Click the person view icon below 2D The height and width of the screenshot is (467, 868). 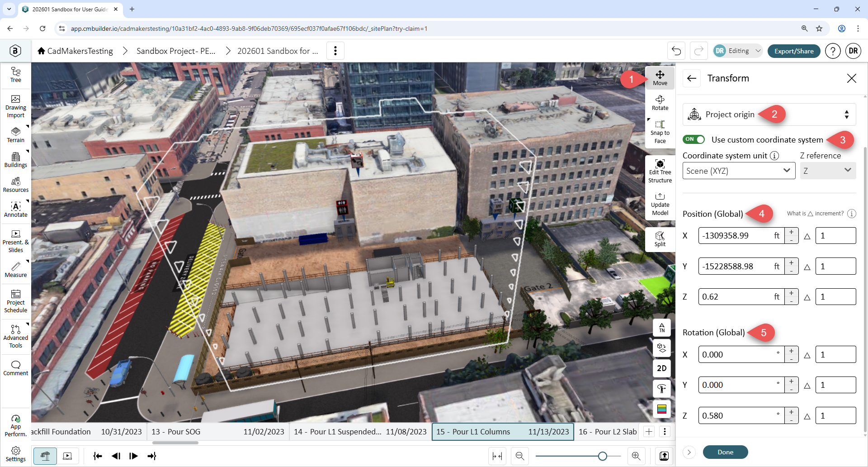tap(662, 389)
